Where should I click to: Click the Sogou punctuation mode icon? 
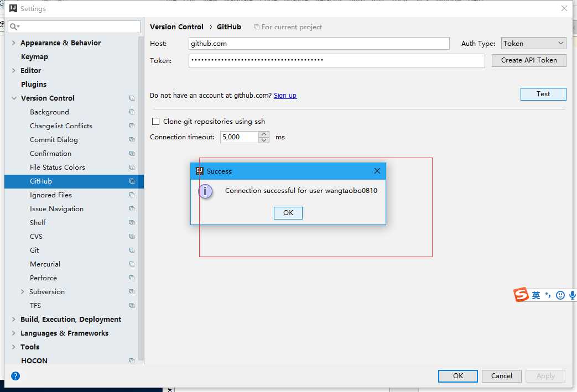point(548,295)
